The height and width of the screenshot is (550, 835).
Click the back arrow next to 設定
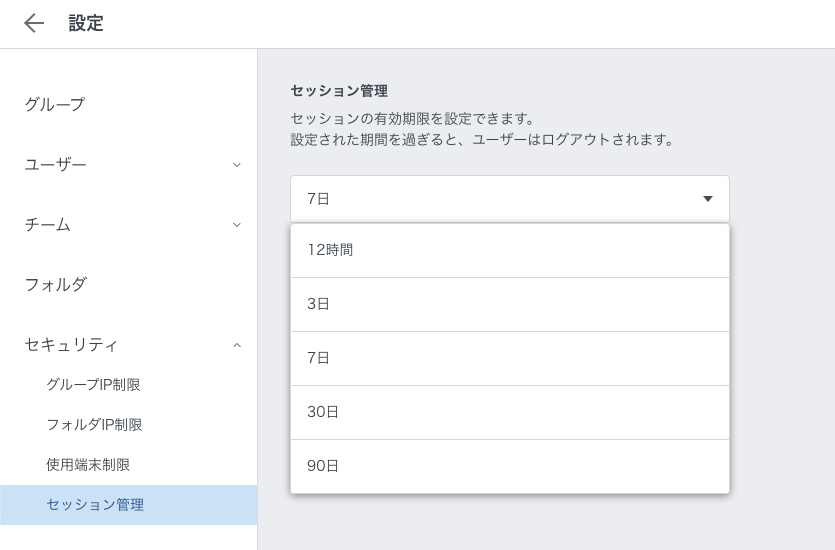pyautogui.click(x=34, y=24)
